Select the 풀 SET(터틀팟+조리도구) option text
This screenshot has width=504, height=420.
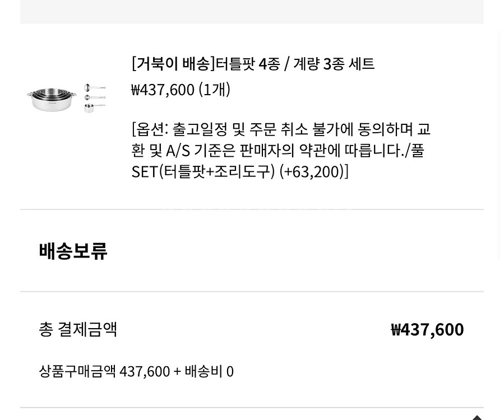(x=203, y=171)
